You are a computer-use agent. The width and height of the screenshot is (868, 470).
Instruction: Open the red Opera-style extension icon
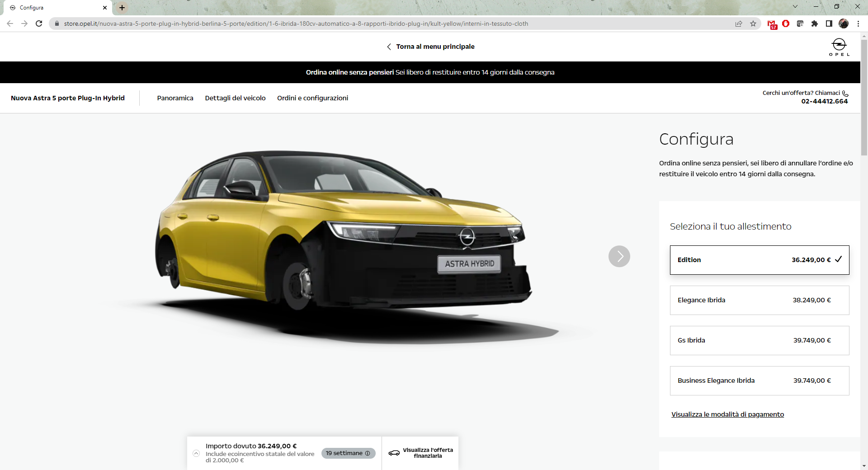[786, 23]
